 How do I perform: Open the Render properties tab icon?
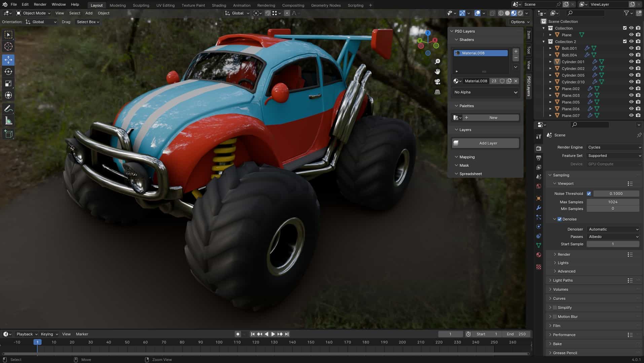539,148
